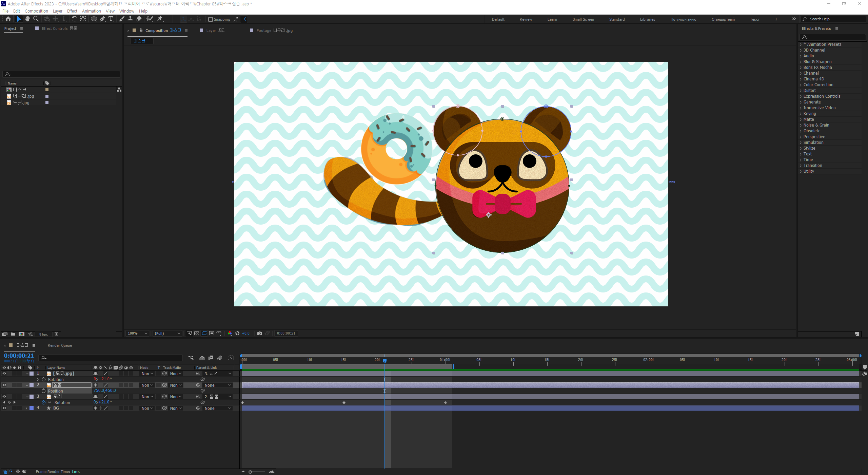Toggle visibility of 꼬리 layer
868x475 pixels.
click(4, 397)
